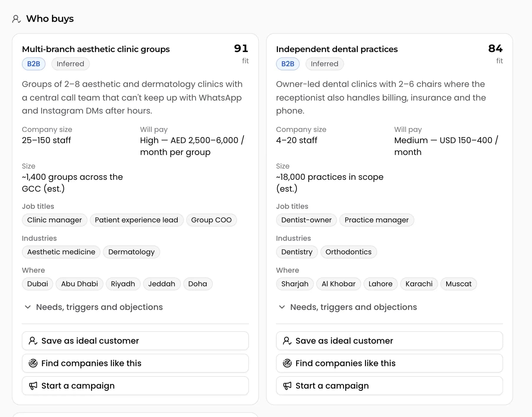532x417 pixels.
Task: Select the Muscat location chip
Action: [459, 284]
